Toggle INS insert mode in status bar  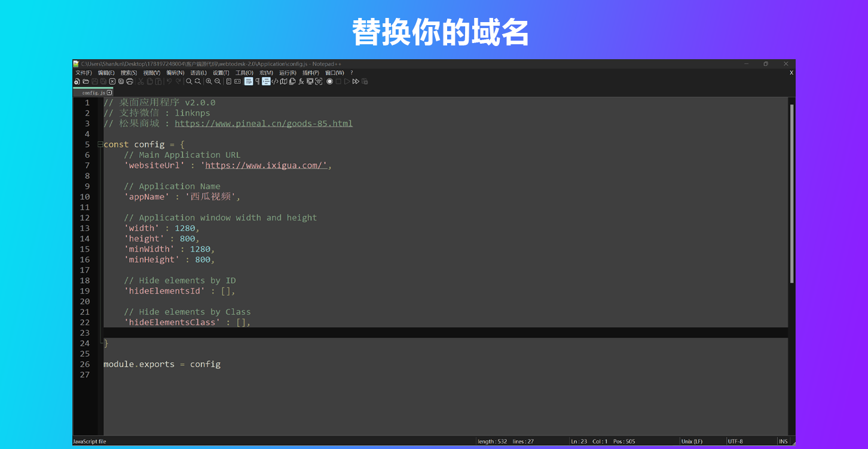[x=783, y=441]
